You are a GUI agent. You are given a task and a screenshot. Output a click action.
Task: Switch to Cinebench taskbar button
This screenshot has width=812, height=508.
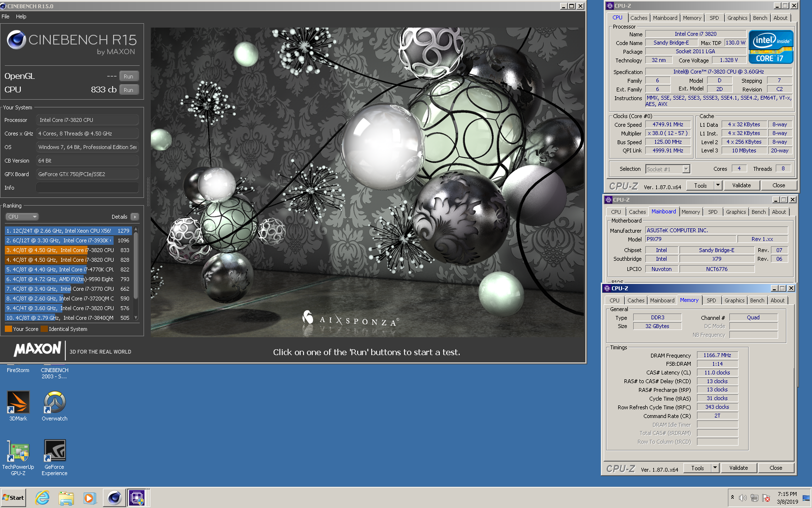click(x=114, y=498)
